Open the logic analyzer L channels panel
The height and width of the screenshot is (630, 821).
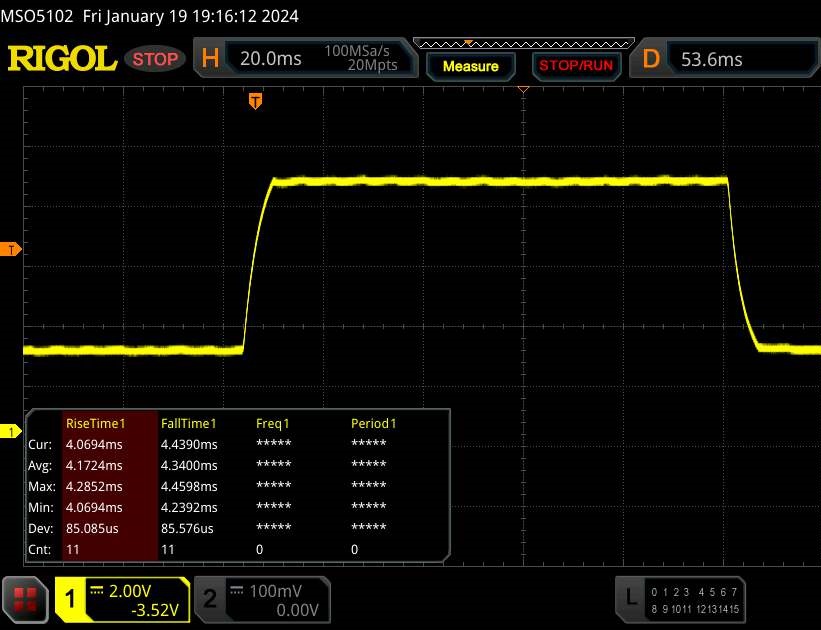[x=680, y=600]
